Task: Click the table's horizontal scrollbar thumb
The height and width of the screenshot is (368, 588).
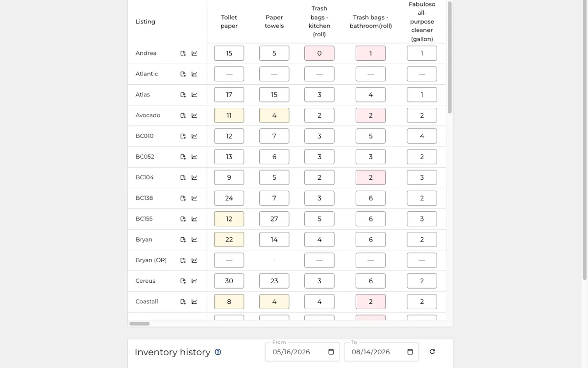Action: point(139,324)
